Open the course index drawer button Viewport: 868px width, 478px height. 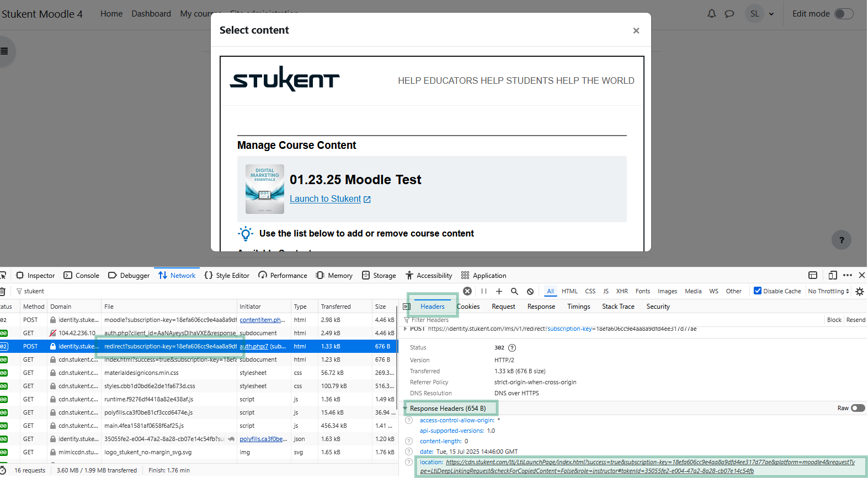[x=4, y=51]
